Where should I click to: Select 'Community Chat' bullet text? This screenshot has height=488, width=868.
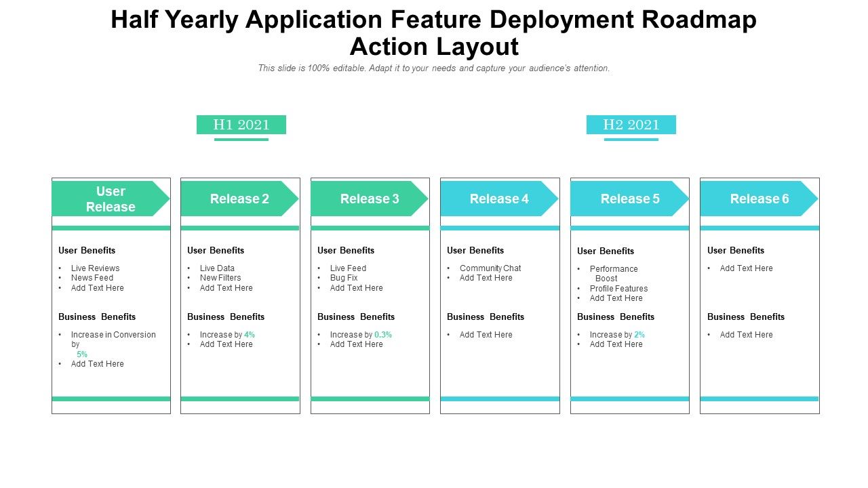[490, 268]
